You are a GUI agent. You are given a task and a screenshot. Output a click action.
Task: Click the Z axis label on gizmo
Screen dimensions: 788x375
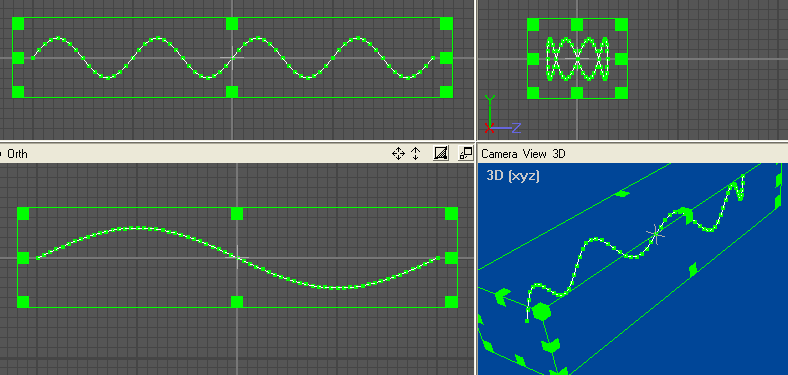pyautogui.click(x=516, y=127)
